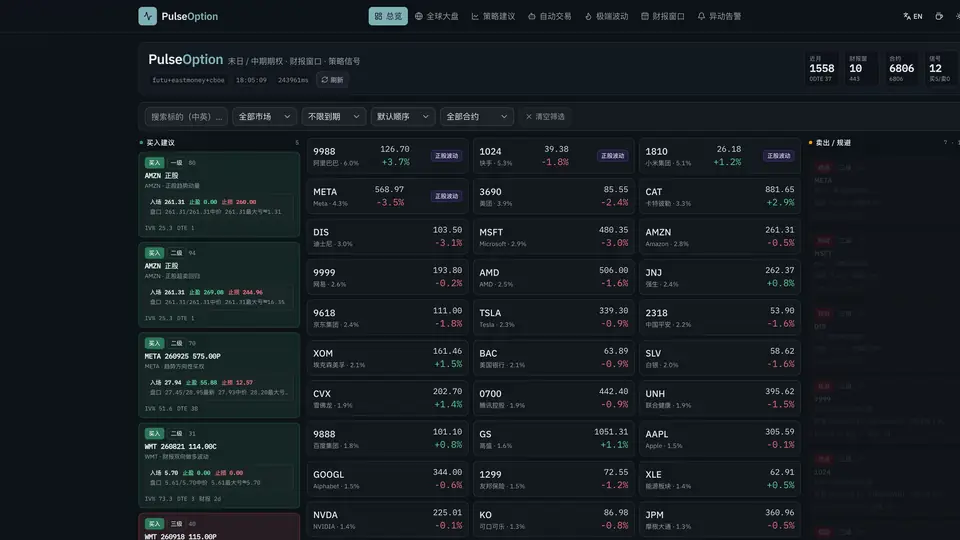Open the 全球大盘 global market tab
Image resolution: width=960 pixels, height=540 pixels.
click(437, 17)
